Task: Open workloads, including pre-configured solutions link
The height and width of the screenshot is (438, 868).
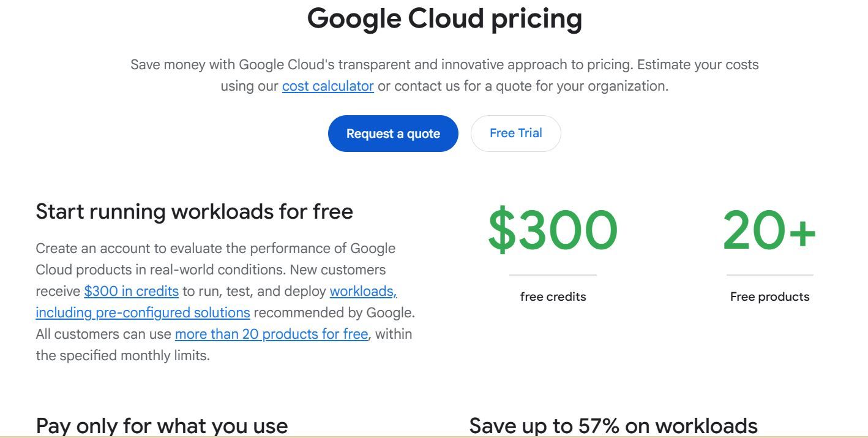Action: (143, 312)
